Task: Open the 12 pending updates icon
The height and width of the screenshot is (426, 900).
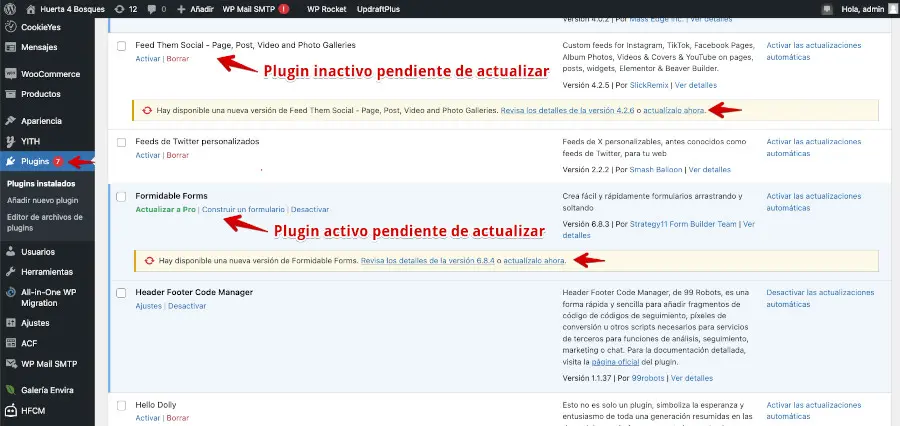Action: [x=119, y=9]
